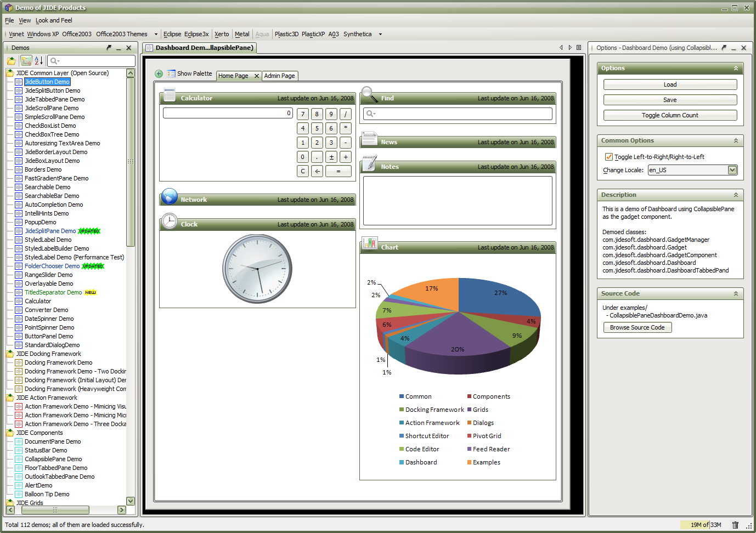Open the Office2003 Themes dropdown arrow
Screen dimensions: 756x533
[x=156, y=34]
